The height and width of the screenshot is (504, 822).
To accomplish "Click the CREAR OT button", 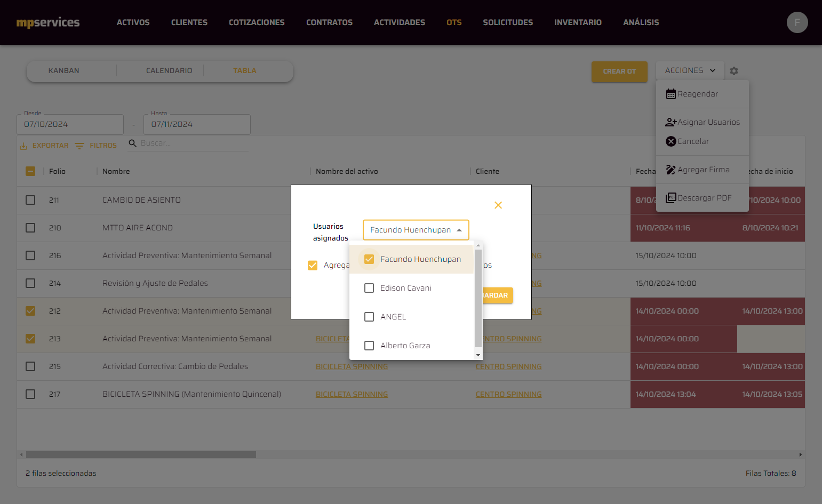I will 619,71.
